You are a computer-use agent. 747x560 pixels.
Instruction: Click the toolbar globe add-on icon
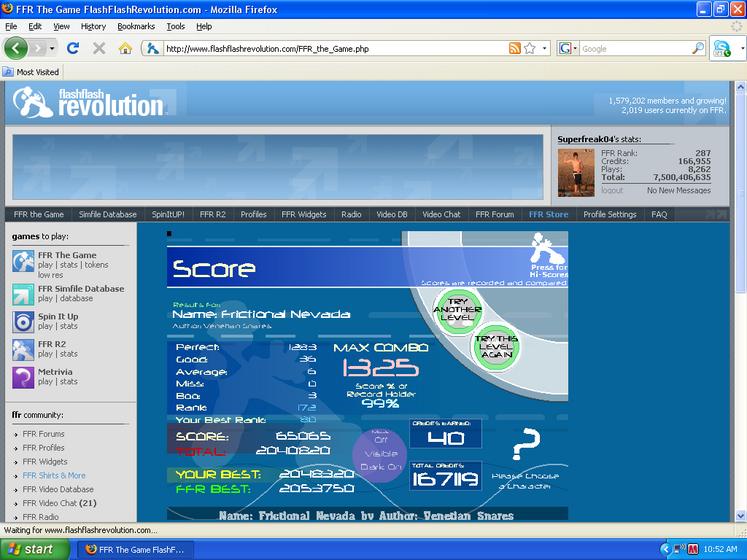point(722,48)
